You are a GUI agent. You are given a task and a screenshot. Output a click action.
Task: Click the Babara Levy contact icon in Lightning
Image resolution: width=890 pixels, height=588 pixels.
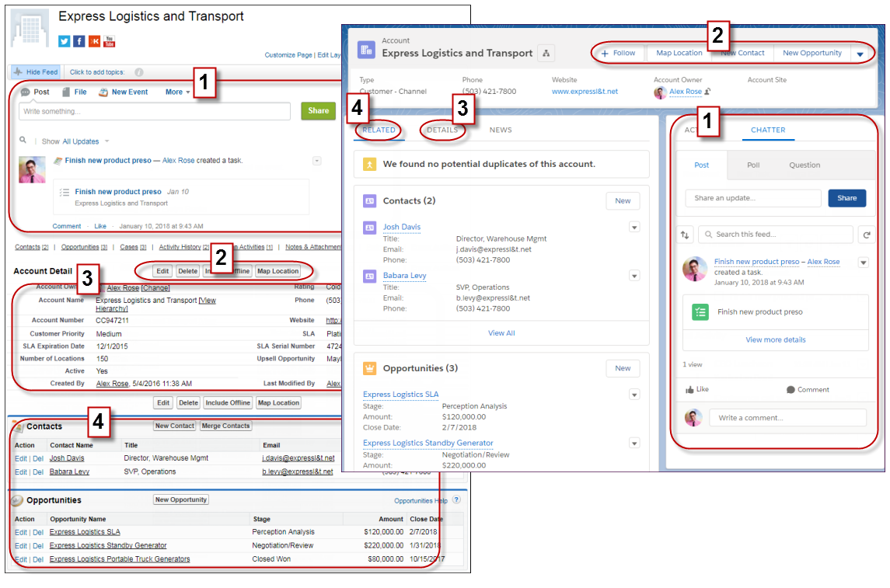(369, 277)
